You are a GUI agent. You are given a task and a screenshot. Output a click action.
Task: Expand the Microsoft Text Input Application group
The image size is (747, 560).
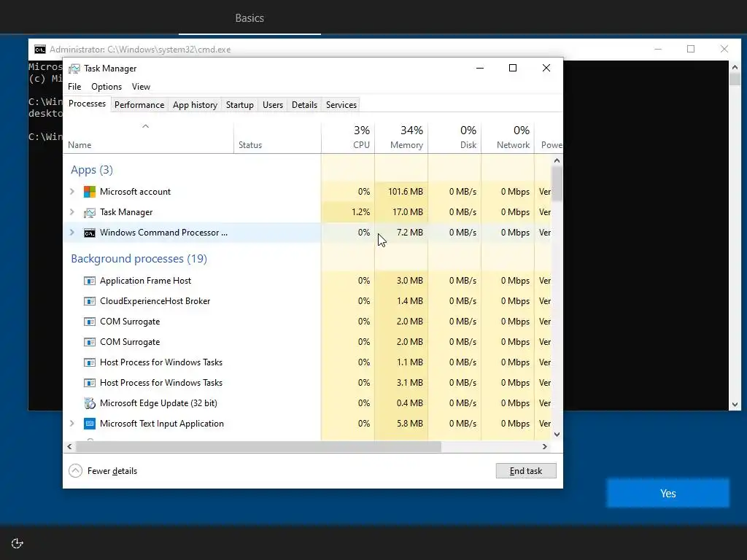72,424
